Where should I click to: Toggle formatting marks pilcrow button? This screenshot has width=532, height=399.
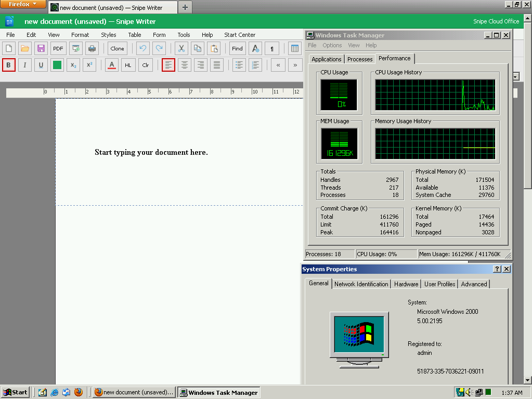click(272, 48)
